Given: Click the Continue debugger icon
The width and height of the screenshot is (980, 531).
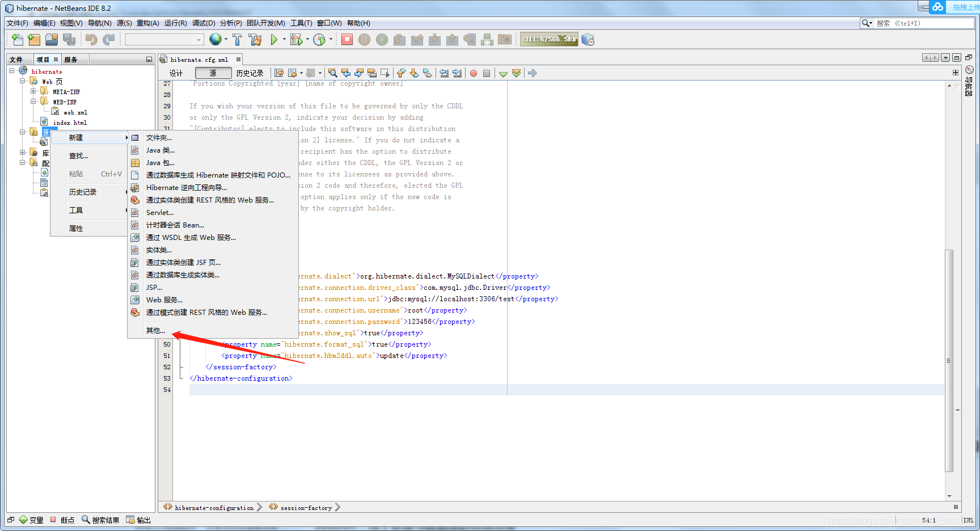Looking at the screenshot, I should 382,39.
